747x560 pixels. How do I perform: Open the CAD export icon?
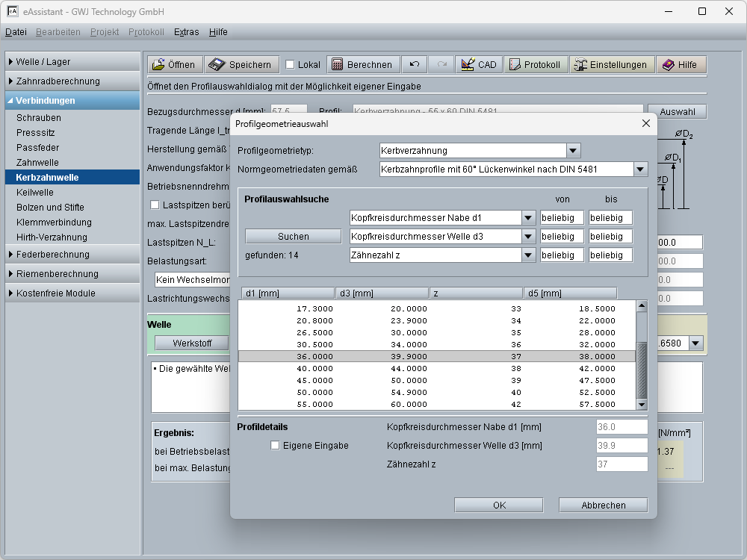pyautogui.click(x=468, y=65)
